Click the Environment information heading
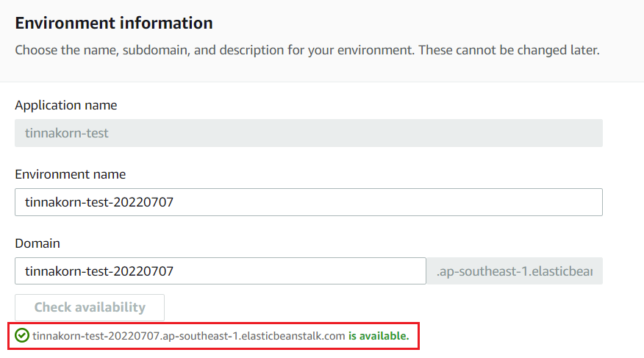Image resolution: width=644 pixels, height=358 pixels. tap(114, 23)
